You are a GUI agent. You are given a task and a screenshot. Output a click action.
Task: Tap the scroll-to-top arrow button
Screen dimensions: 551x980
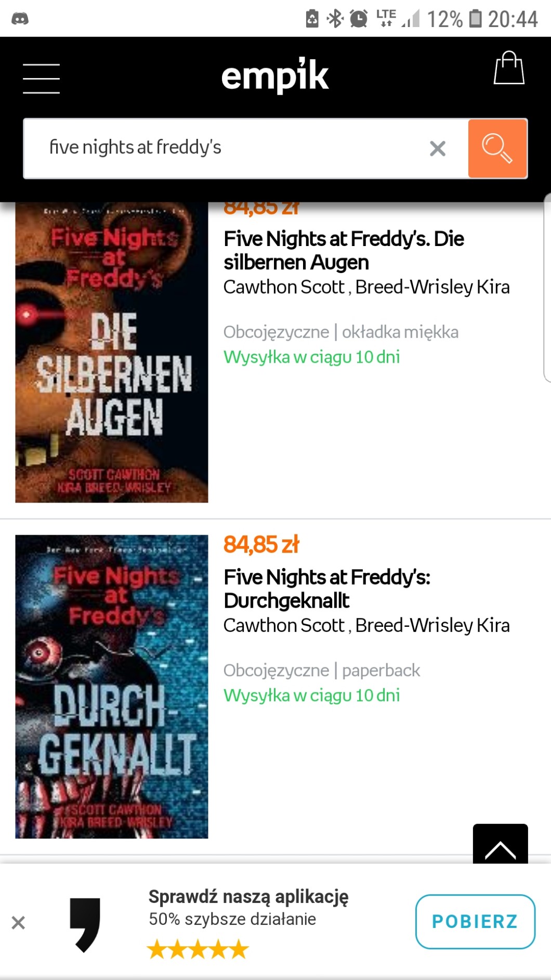tap(500, 844)
